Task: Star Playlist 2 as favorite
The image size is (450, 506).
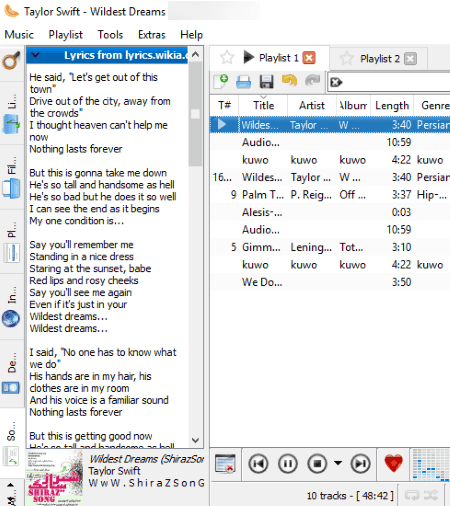Action: coord(346,58)
